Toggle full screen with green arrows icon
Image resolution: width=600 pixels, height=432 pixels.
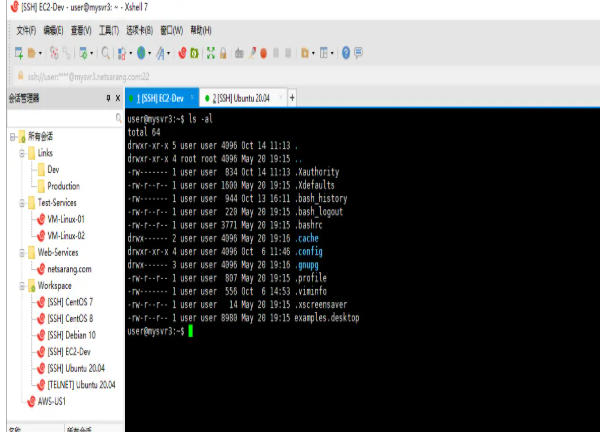click(211, 53)
